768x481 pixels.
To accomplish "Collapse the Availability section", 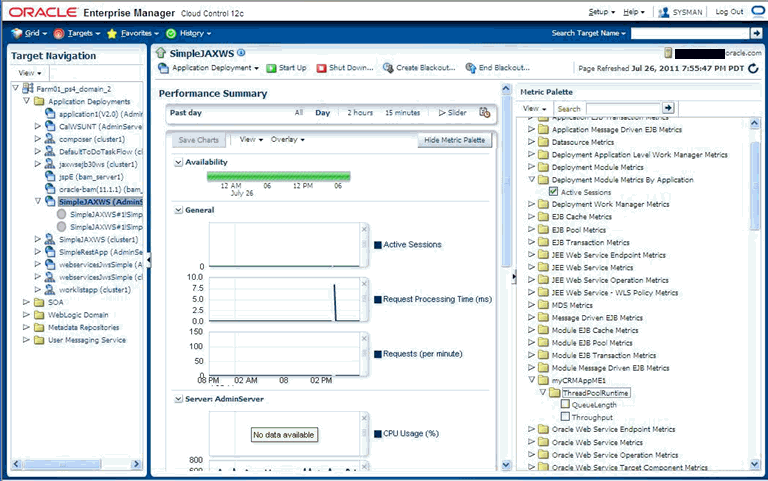I will coord(179,162).
